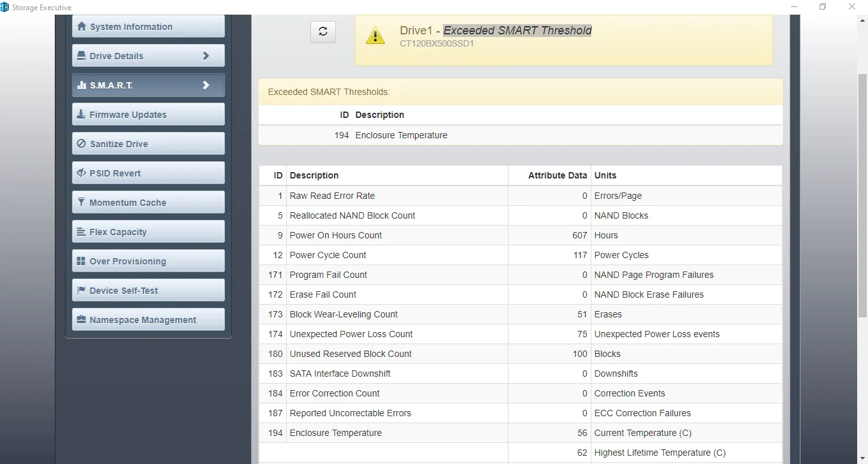Select SATA Interface Downshift description

(340, 373)
